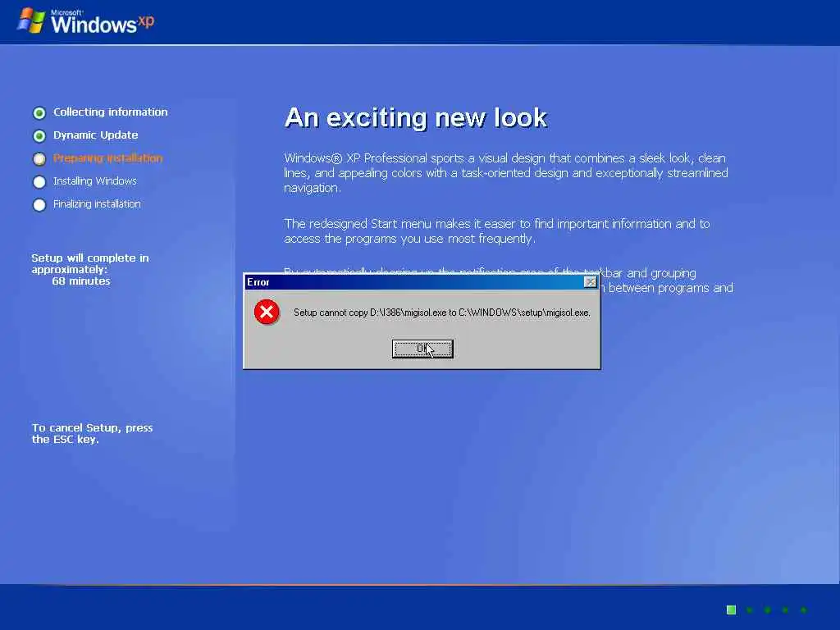
Task: Click the 'Setup cannot copy' error message
Action: [442, 313]
